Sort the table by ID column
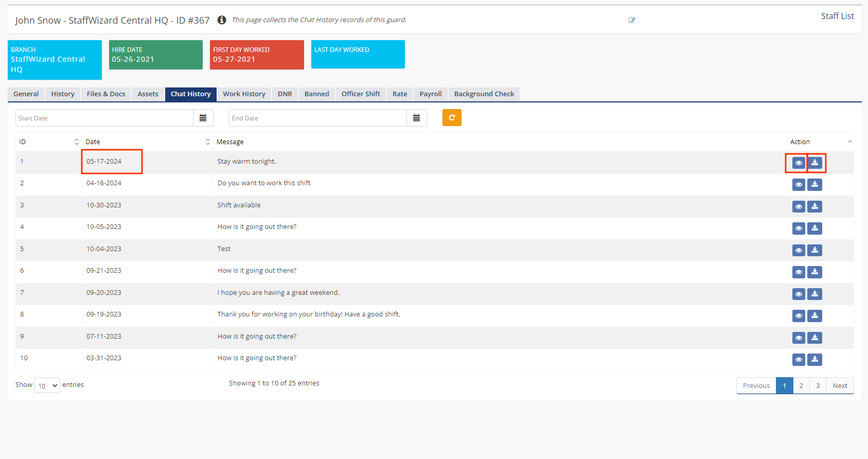Viewport: 868px width, 459px height. point(76,142)
